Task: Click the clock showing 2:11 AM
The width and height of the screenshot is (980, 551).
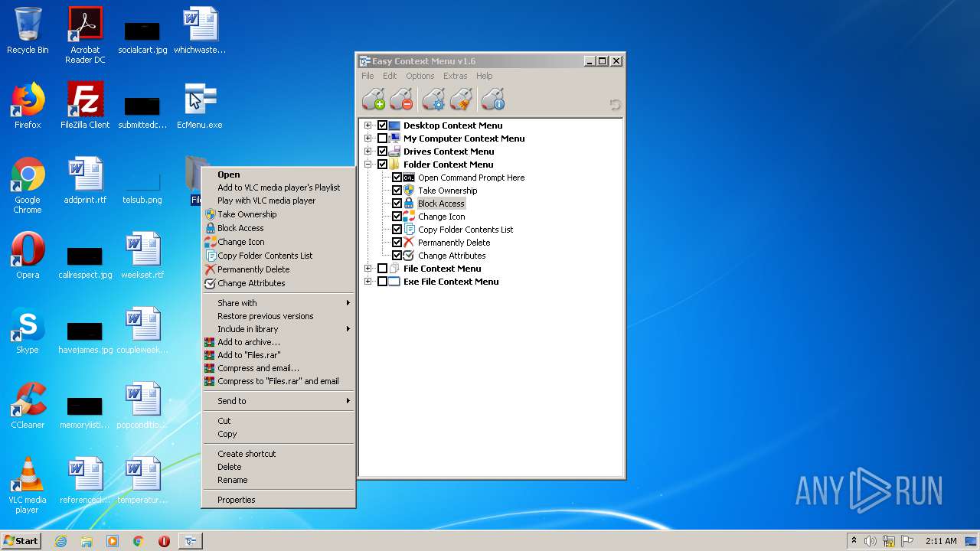Action: 941,541
